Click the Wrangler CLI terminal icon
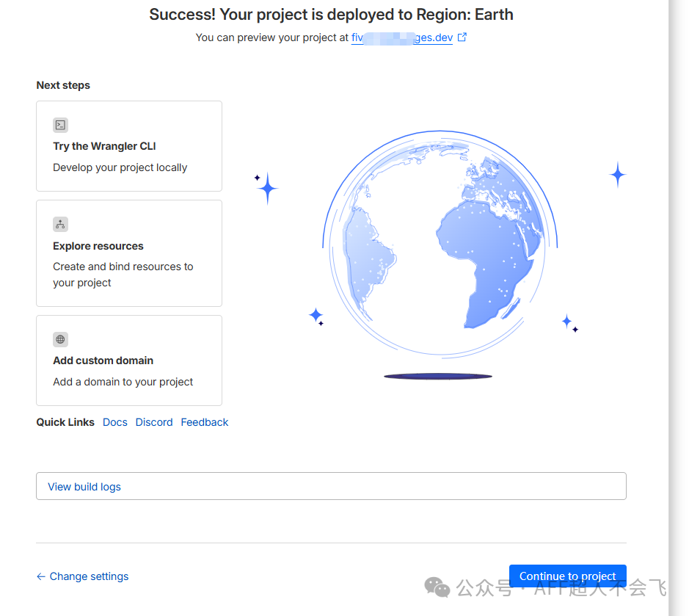This screenshot has width=689, height=616. click(60, 125)
